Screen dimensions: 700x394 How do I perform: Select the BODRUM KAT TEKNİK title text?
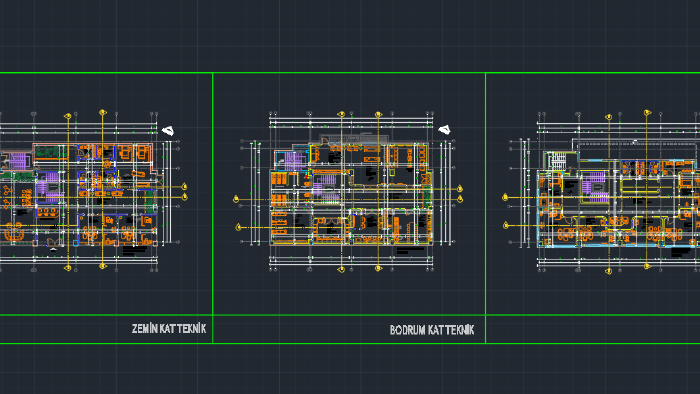432,330
